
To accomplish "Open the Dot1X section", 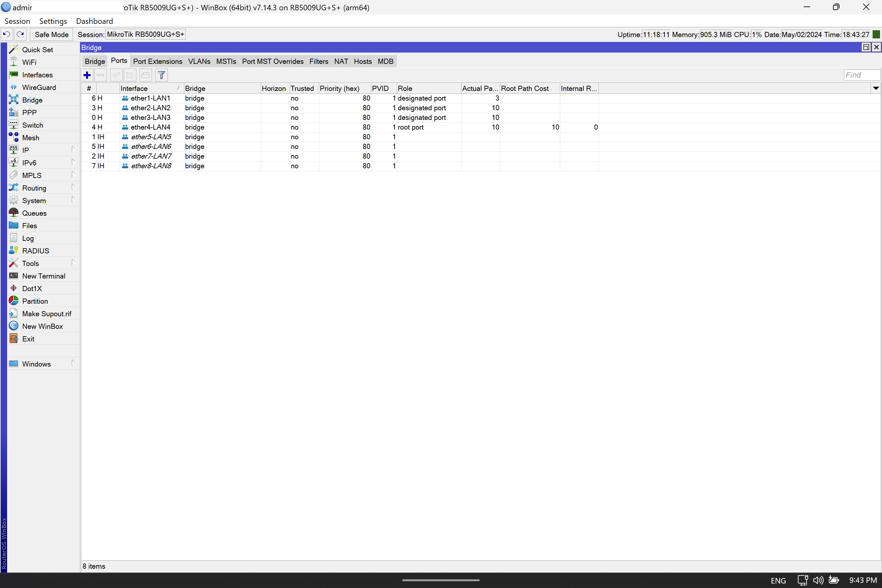I will coord(43,289).
